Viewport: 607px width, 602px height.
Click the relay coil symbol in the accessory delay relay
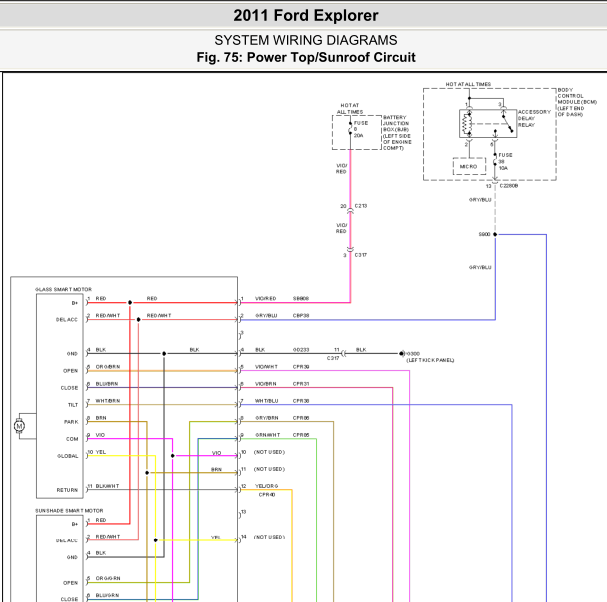[468, 124]
